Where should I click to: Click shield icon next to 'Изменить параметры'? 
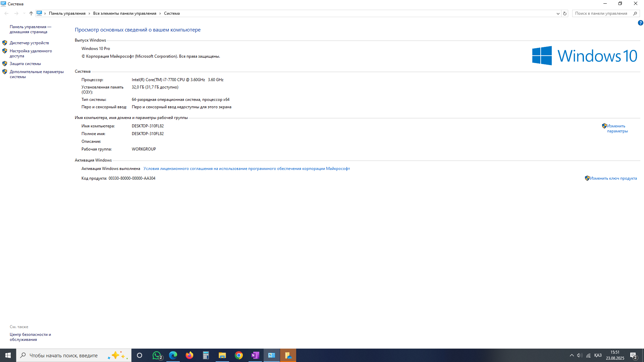tap(604, 126)
